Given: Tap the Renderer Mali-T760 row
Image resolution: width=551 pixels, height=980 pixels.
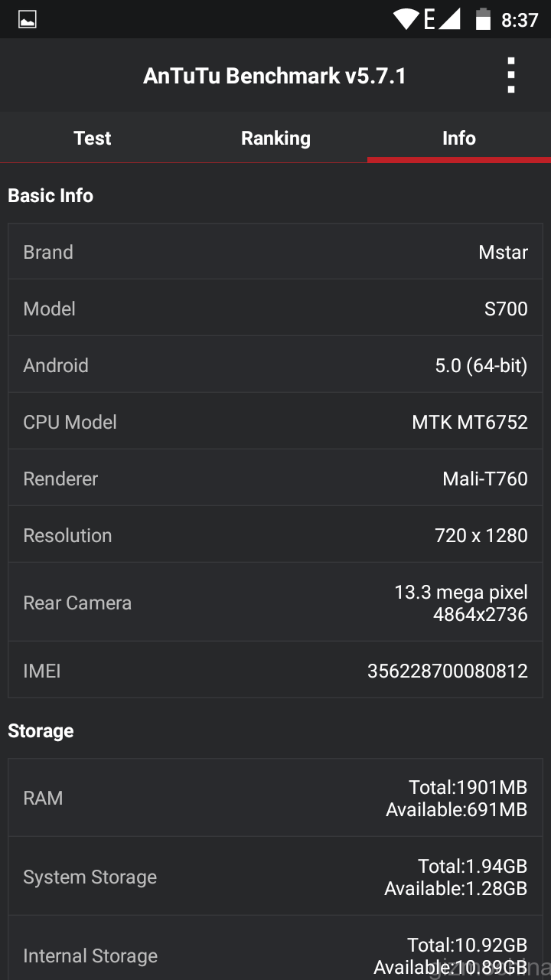Looking at the screenshot, I should [x=275, y=479].
